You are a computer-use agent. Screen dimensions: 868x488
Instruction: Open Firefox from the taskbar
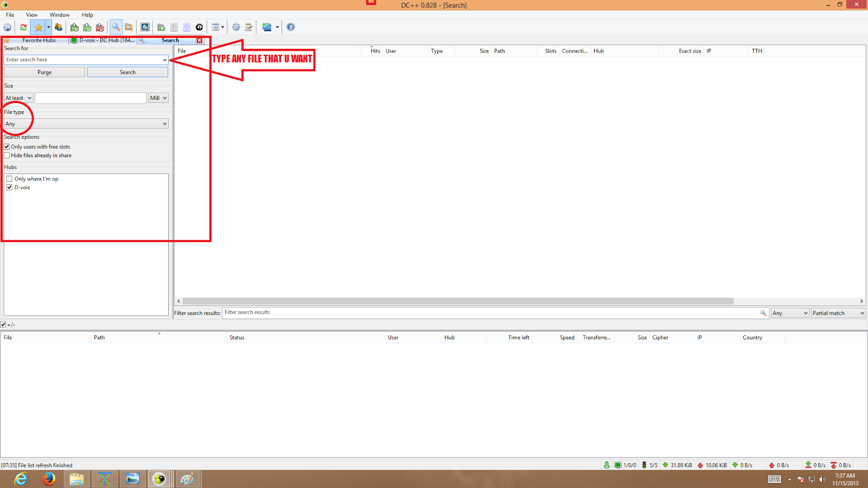click(49, 479)
